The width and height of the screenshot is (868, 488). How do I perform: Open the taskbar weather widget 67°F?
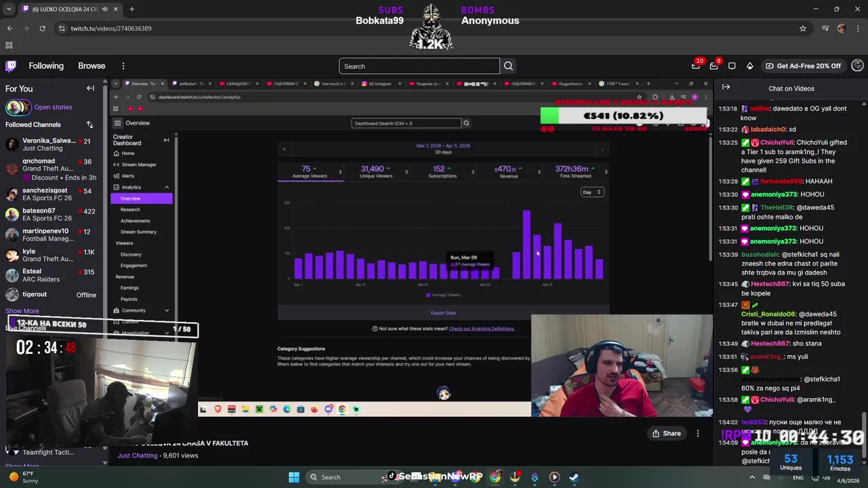24,477
